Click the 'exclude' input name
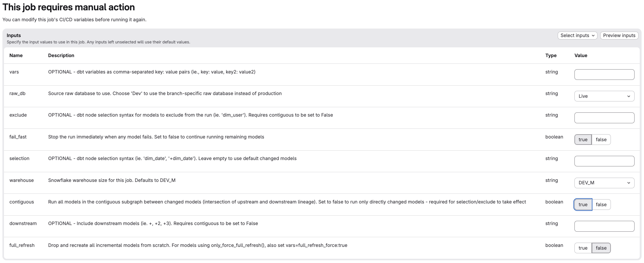The height and width of the screenshot is (263, 644). [x=18, y=115]
